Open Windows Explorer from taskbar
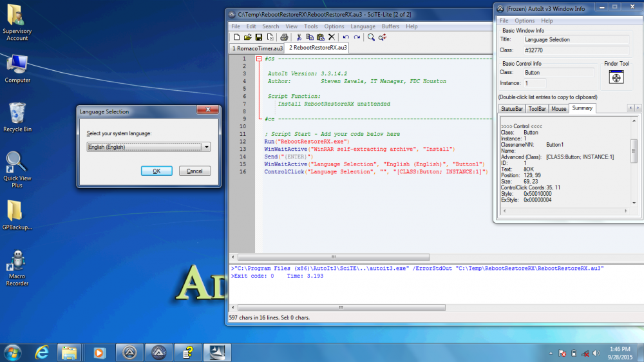 pos(69,352)
